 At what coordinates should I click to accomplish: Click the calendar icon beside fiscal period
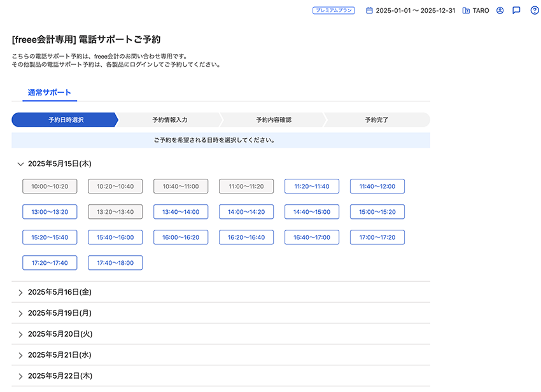pyautogui.click(x=369, y=11)
